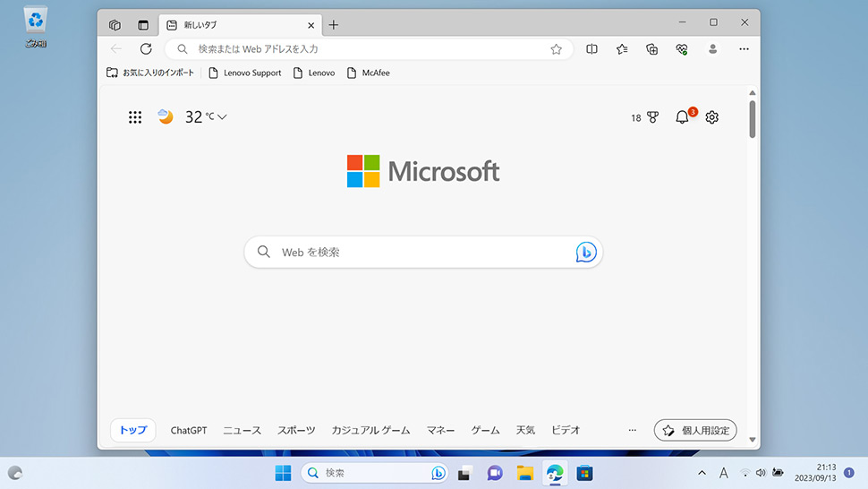Select the カジュアル ゲーム feed tab

370,430
